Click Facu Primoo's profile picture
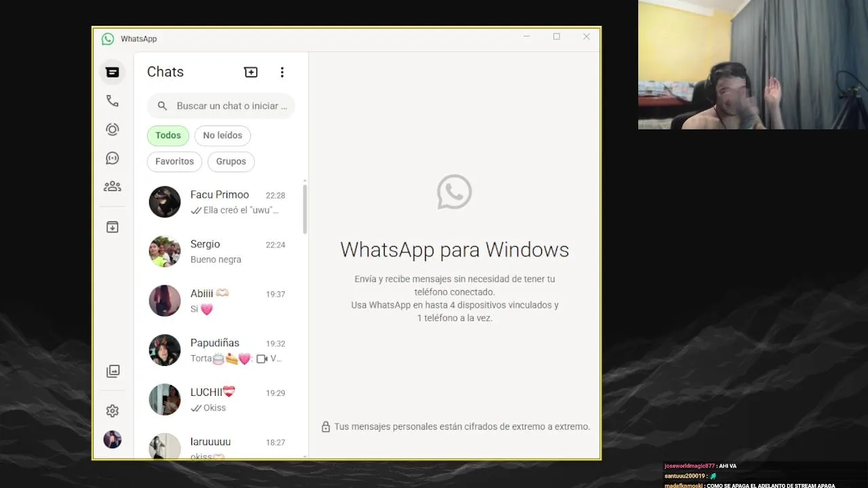Image resolution: width=868 pixels, height=488 pixels. coord(165,202)
